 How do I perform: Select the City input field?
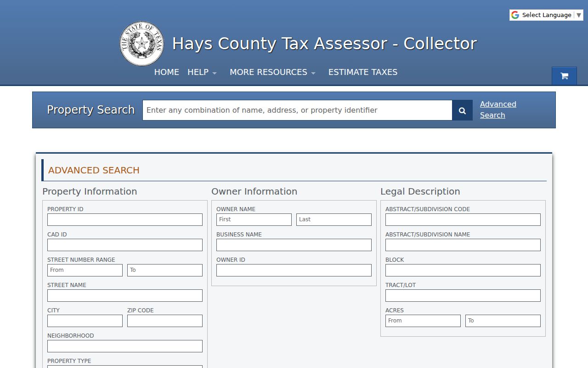point(85,321)
